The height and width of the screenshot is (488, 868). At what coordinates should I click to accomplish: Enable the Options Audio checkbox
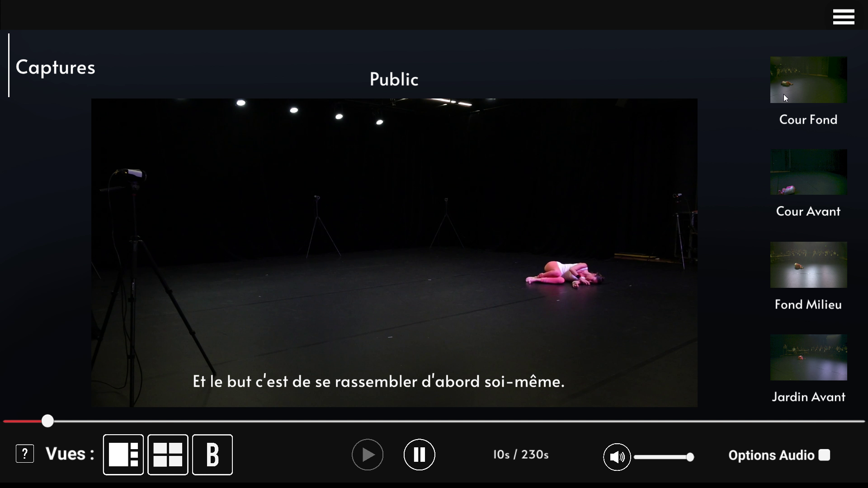[824, 455]
